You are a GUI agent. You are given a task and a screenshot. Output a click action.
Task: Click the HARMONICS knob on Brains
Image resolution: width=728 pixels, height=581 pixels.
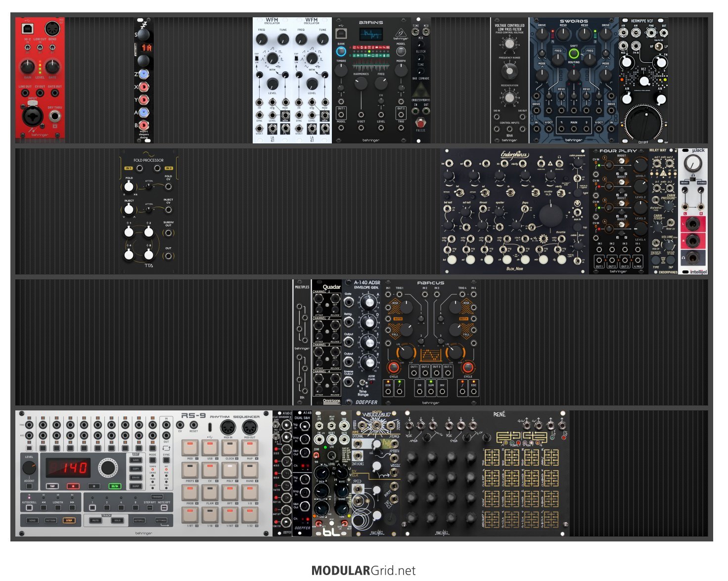click(361, 83)
